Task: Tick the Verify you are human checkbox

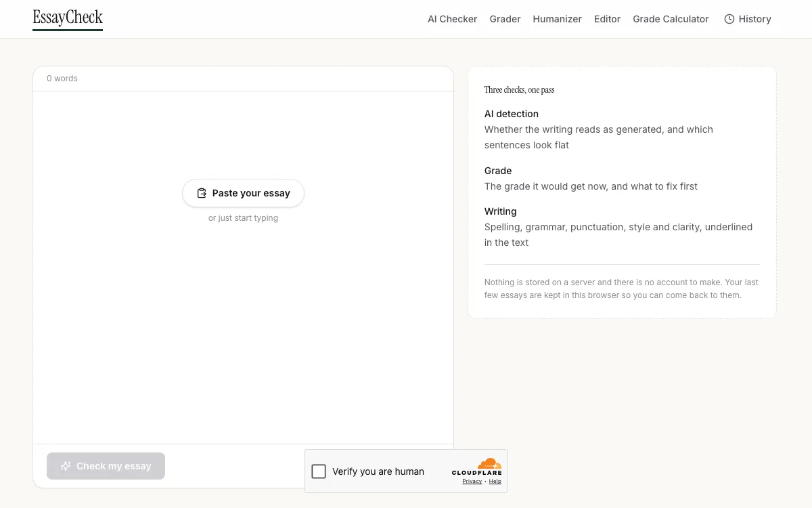Action: coord(319,471)
